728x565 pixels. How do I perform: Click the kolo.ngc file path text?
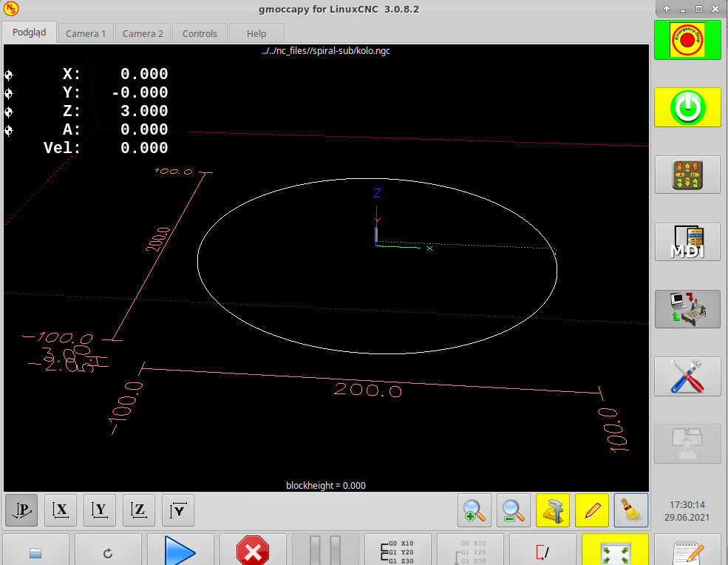(325, 50)
